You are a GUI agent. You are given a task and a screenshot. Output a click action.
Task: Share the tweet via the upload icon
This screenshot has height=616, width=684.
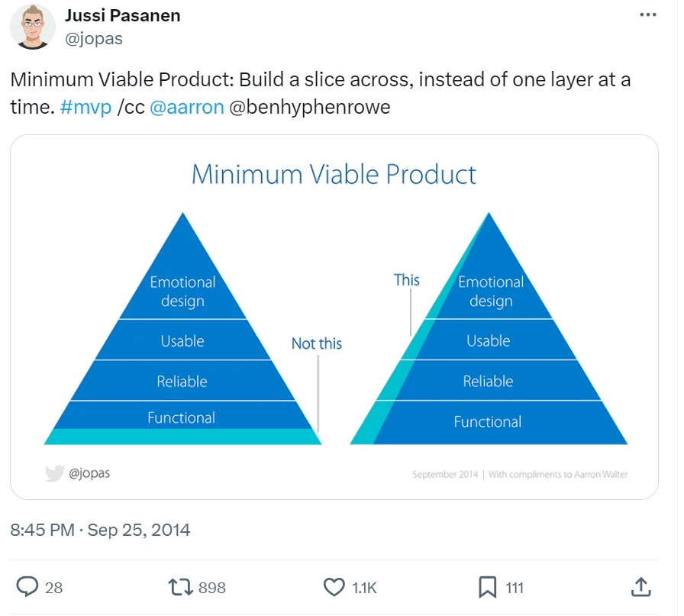pos(641,588)
